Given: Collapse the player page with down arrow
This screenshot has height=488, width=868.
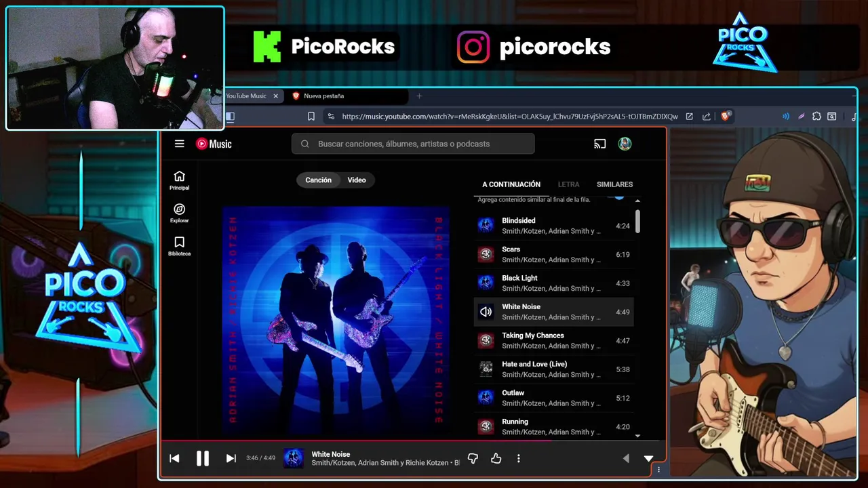Looking at the screenshot, I should click(x=648, y=459).
